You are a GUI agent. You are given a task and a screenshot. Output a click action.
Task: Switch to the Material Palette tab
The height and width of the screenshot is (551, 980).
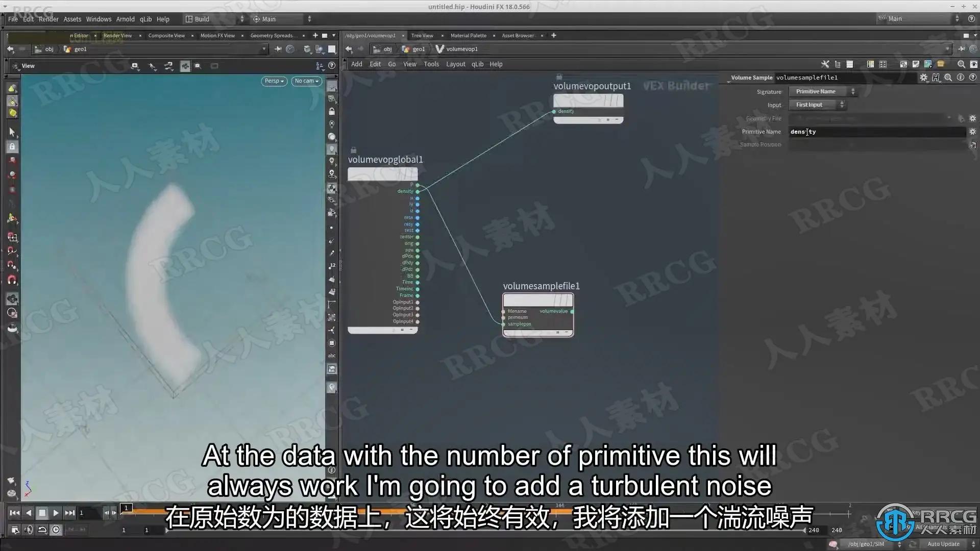pyautogui.click(x=468, y=36)
